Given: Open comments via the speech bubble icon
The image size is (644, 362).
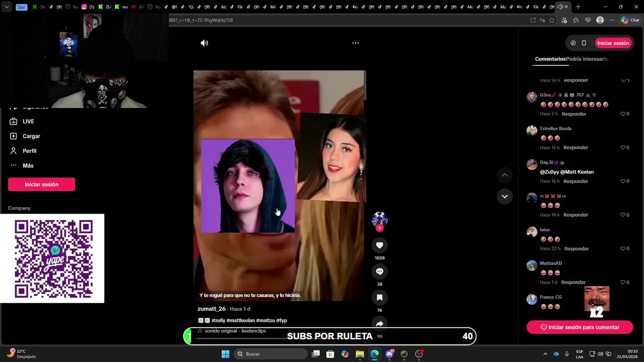Looking at the screenshot, I should pyautogui.click(x=379, y=271).
